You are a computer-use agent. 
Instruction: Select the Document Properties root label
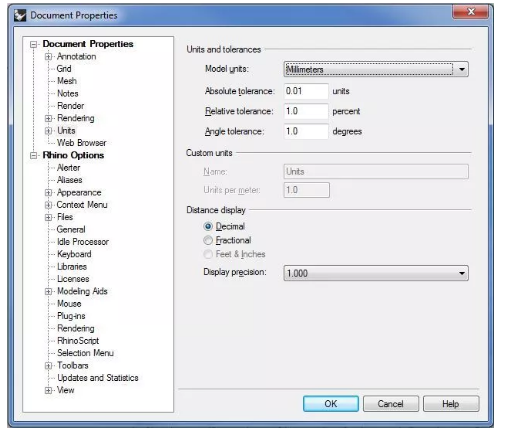point(88,44)
